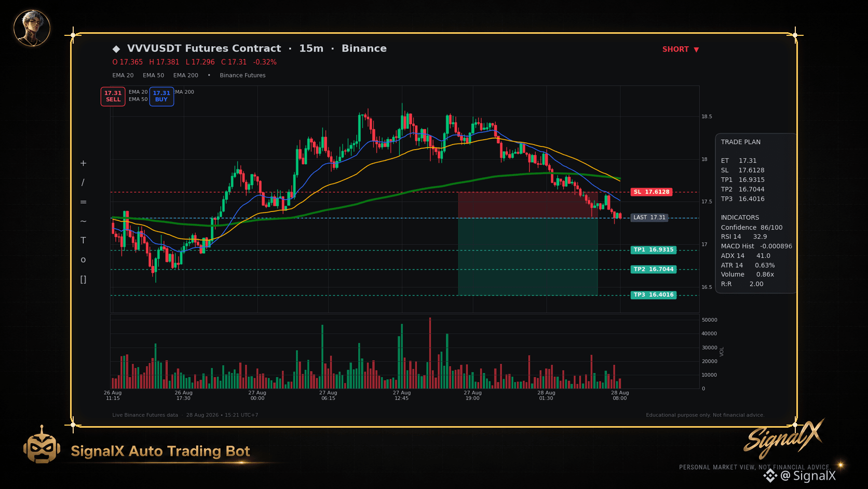Click the profile avatar picture
Screen dimensions: 868x489
point(32,28)
